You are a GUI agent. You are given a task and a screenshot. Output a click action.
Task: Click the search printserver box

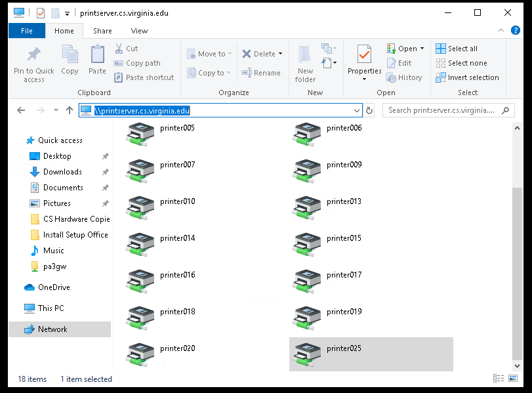(442, 110)
